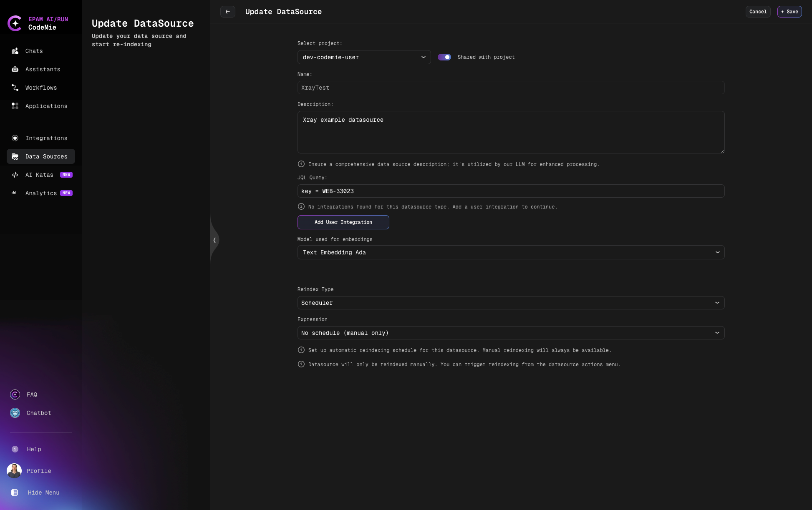Toggle the Shared with project switch
This screenshot has width=812, height=510.
(444, 57)
